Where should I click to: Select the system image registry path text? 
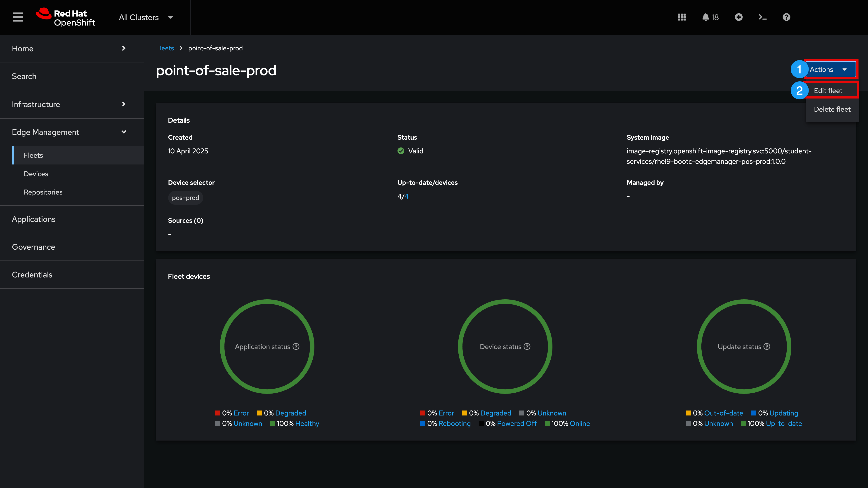pyautogui.click(x=719, y=156)
